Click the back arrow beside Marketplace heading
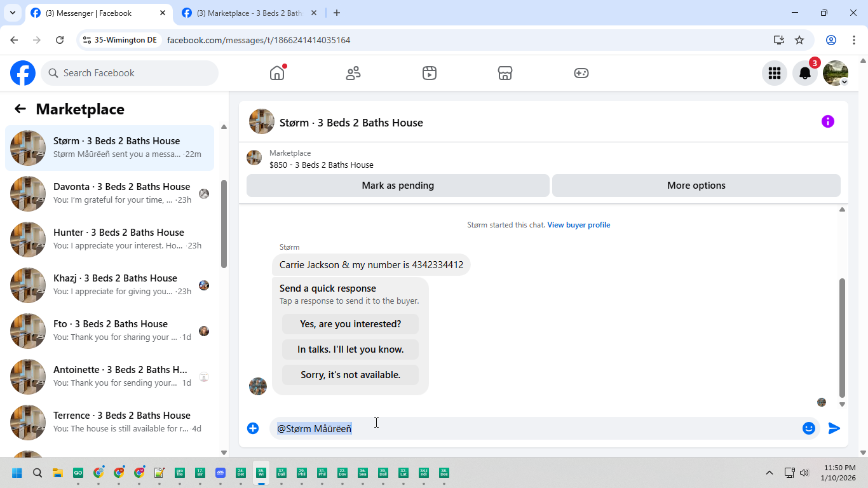868x488 pixels. tap(20, 109)
